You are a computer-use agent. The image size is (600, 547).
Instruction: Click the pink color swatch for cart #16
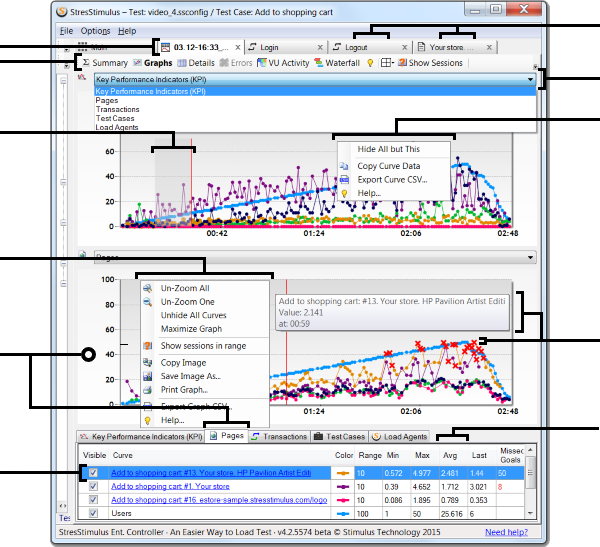coord(343,500)
